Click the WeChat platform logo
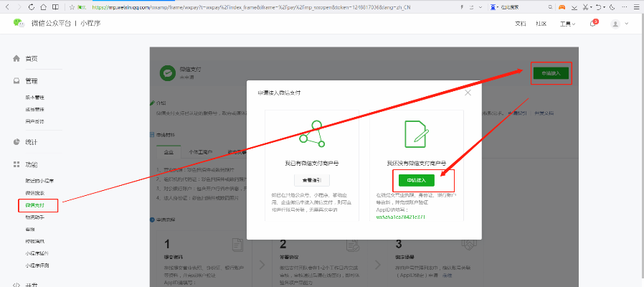644x287 pixels. [19, 24]
